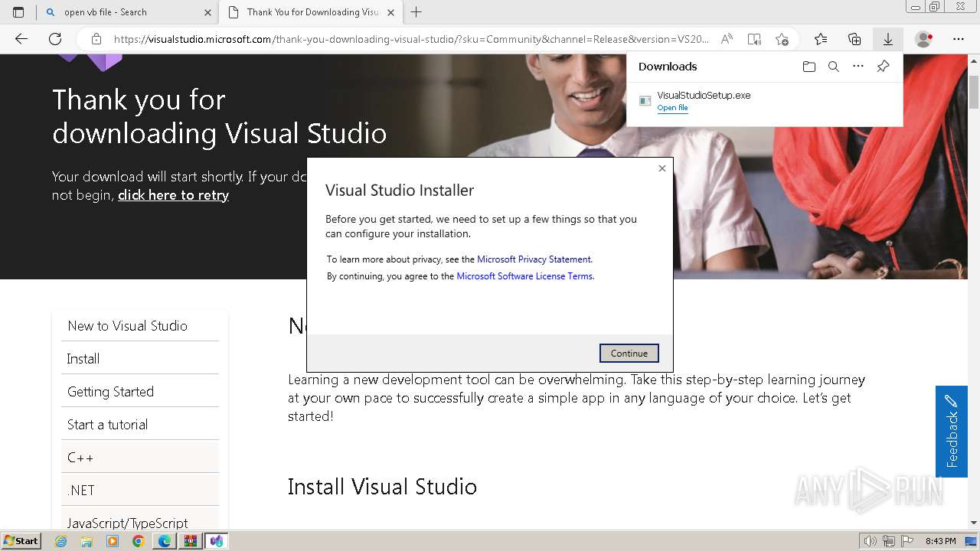
Task: Pin the Downloads panel
Action: pos(883,67)
